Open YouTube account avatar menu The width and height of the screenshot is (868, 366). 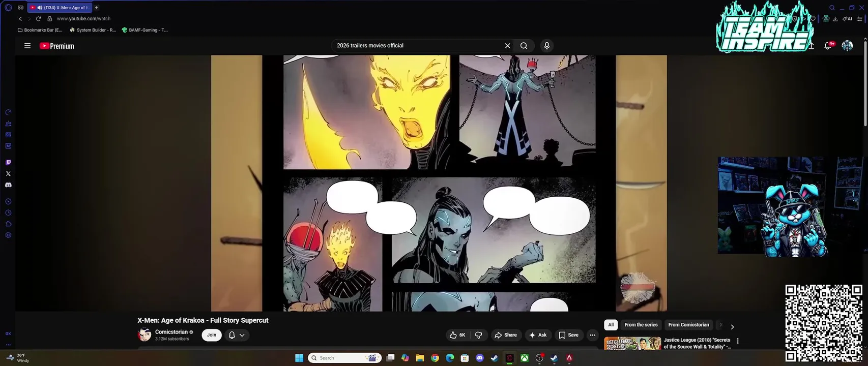(847, 46)
